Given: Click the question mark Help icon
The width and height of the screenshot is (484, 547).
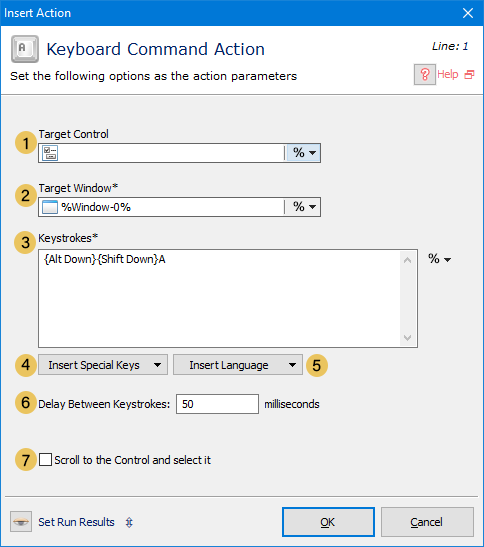Looking at the screenshot, I should coord(425,74).
